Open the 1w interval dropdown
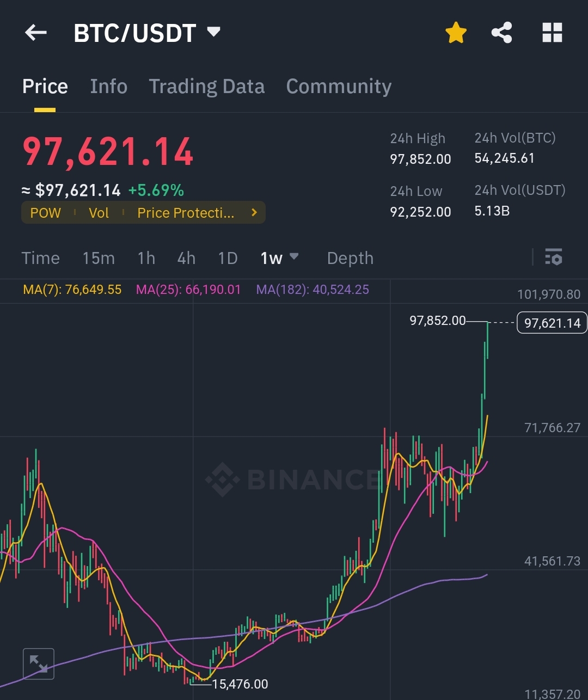The image size is (588, 700). (x=279, y=258)
